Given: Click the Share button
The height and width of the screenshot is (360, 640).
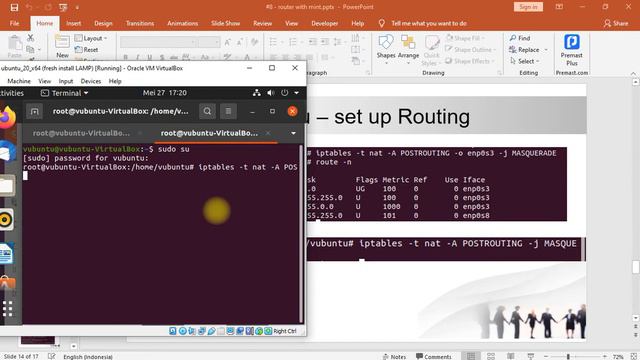Looking at the screenshot, I should 616,23.
